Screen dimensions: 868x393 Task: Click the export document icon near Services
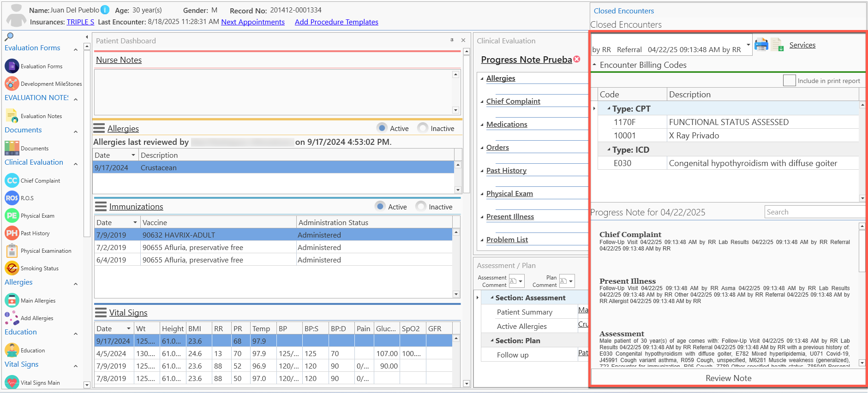tap(777, 45)
